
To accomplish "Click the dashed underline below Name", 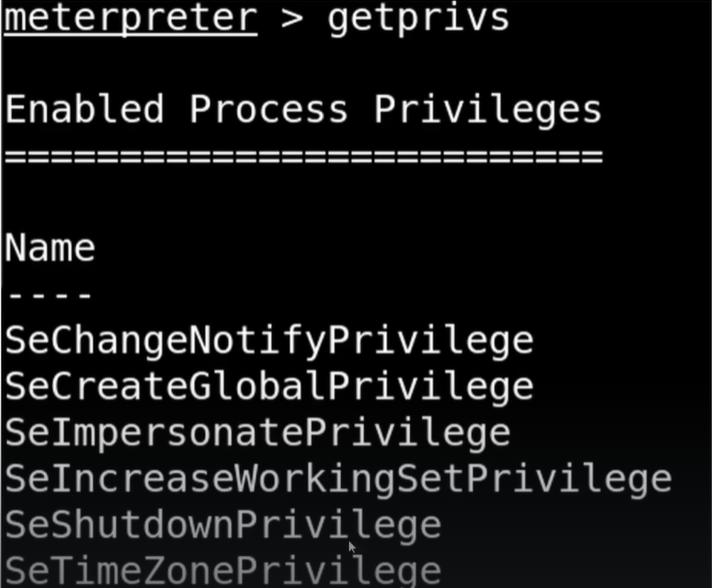I will click(x=50, y=295).
